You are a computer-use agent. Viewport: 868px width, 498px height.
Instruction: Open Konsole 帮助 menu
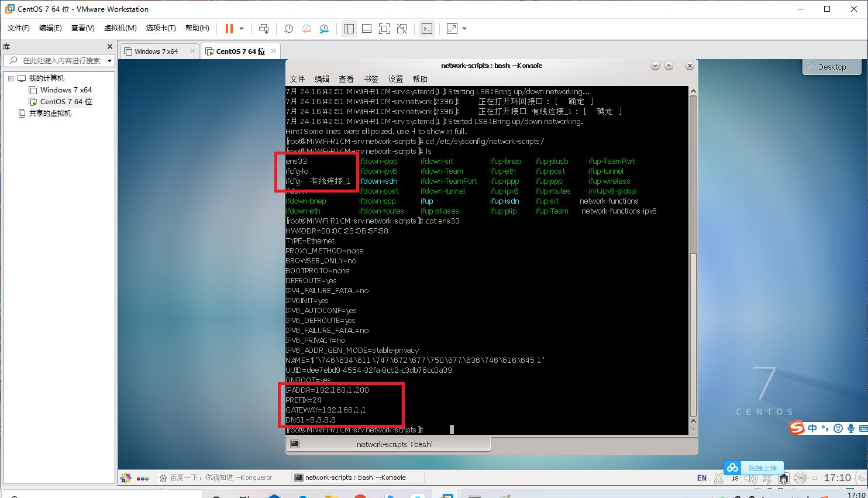coord(420,79)
